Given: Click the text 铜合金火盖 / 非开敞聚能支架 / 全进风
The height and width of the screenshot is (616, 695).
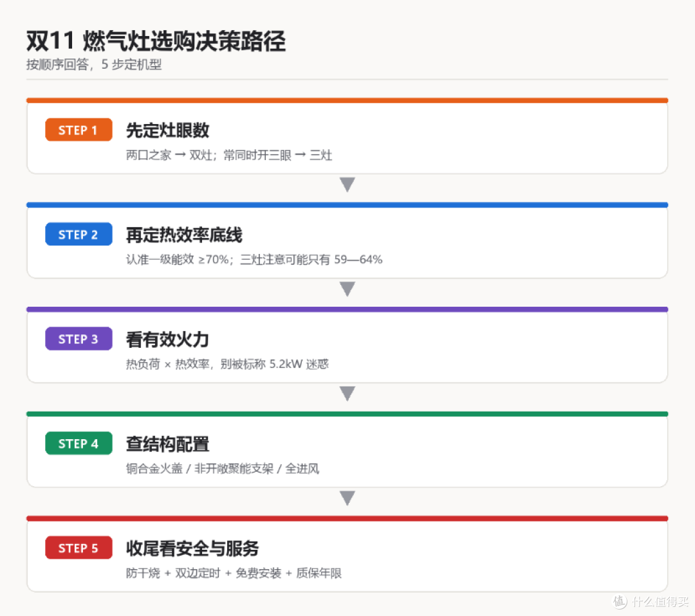Looking at the screenshot, I should pyautogui.click(x=223, y=469).
